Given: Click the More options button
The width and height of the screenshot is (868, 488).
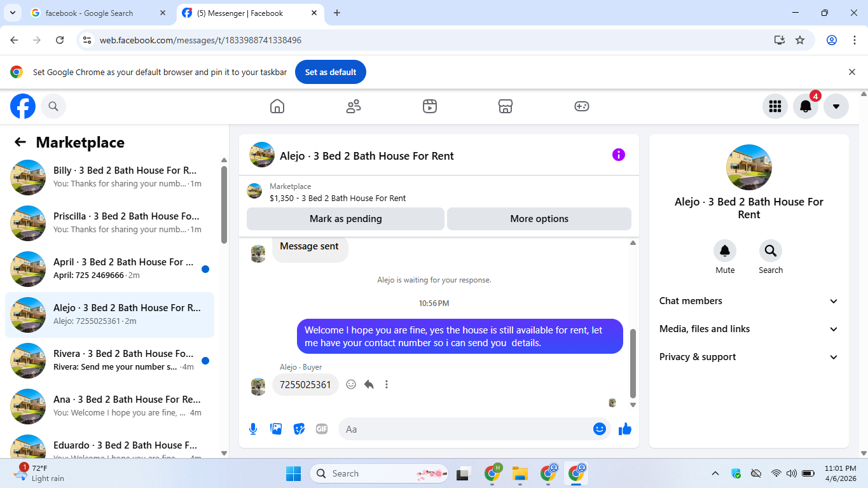Looking at the screenshot, I should click(539, 219).
